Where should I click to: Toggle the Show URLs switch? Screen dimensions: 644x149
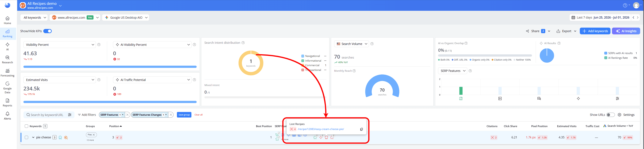(x=610, y=115)
